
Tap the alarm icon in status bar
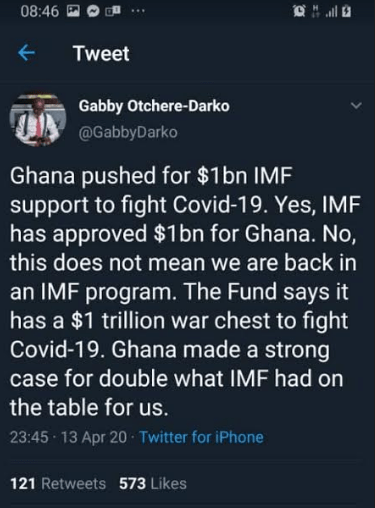point(299,12)
